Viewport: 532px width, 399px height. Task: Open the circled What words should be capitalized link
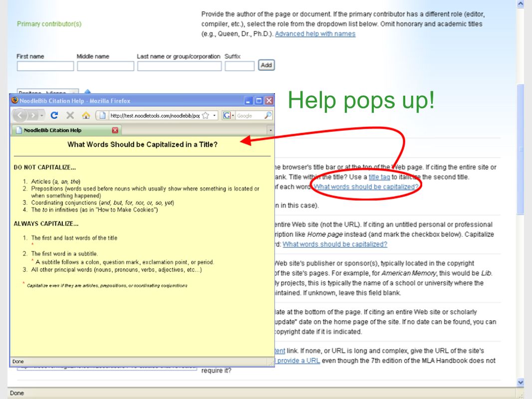pyautogui.click(x=366, y=187)
